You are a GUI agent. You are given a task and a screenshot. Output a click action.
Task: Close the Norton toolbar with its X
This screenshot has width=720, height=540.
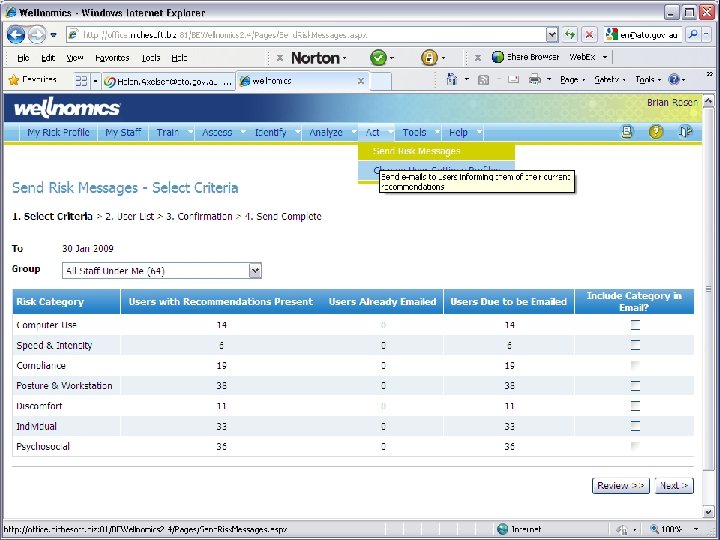click(279, 58)
